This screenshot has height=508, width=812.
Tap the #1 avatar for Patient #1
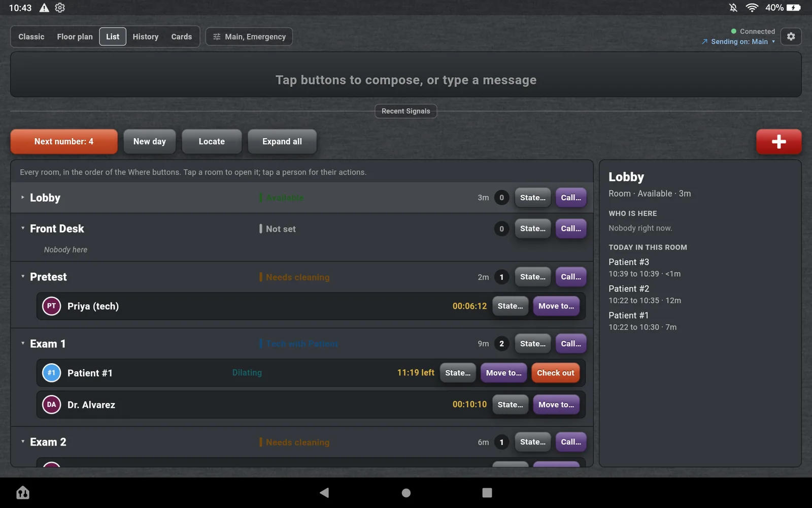51,373
